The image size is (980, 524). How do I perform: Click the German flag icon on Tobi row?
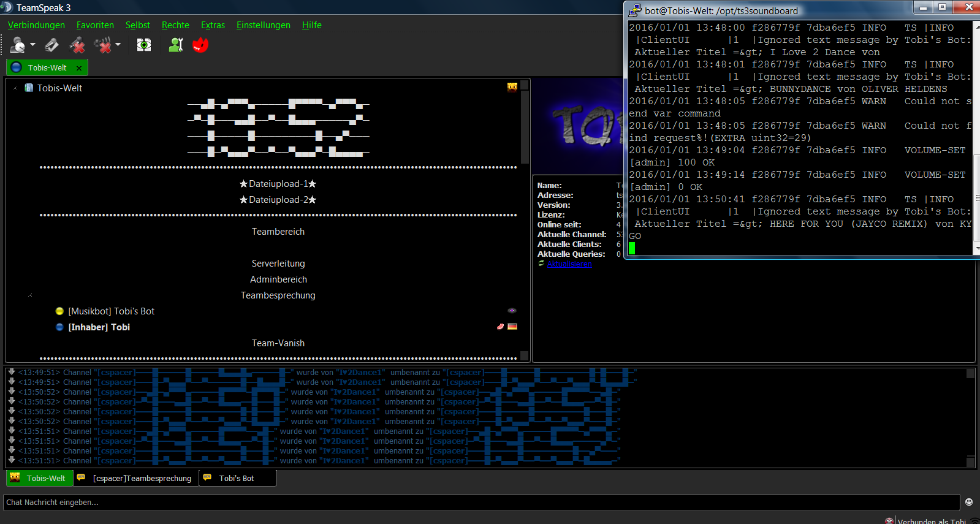click(512, 327)
